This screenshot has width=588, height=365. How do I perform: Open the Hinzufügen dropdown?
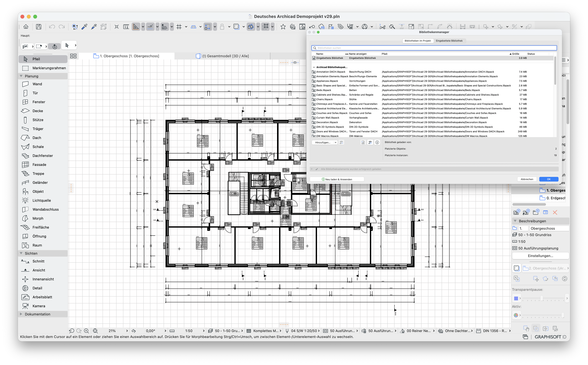click(x=325, y=142)
